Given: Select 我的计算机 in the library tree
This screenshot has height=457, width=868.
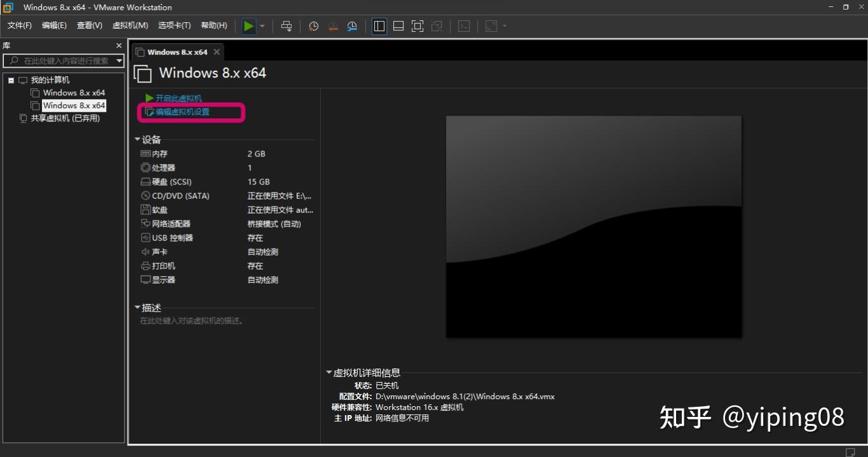Looking at the screenshot, I should coord(50,80).
